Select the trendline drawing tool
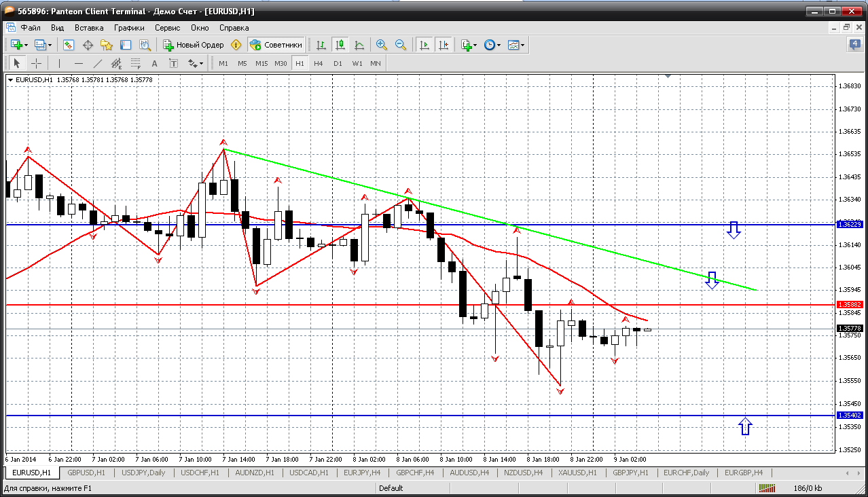Image resolution: width=868 pixels, height=497 pixels. pyautogui.click(x=97, y=63)
